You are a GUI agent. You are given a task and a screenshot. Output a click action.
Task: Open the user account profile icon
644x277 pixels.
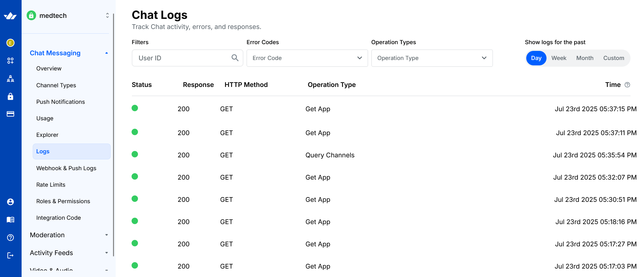10,202
